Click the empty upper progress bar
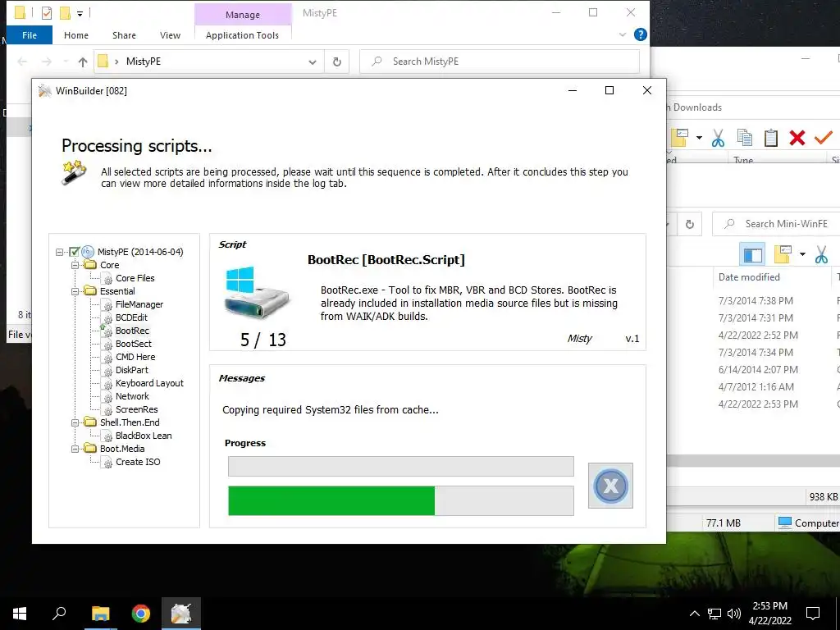The width and height of the screenshot is (840, 630). coord(400,466)
